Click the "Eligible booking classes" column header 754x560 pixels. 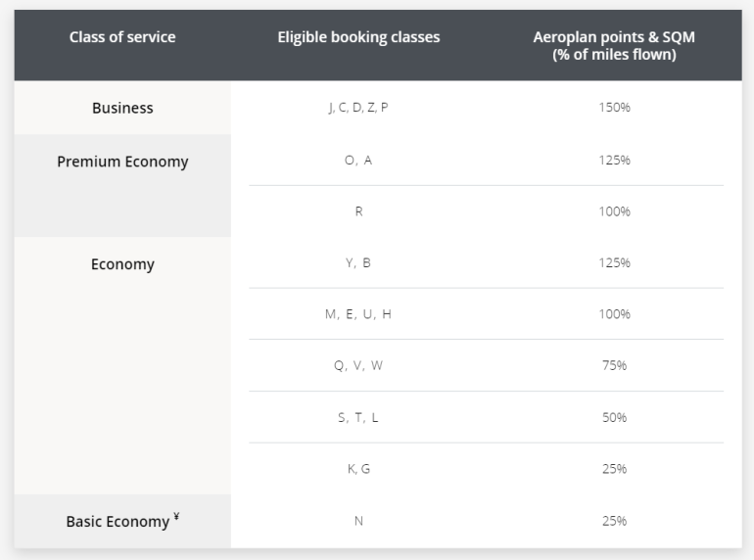358,37
